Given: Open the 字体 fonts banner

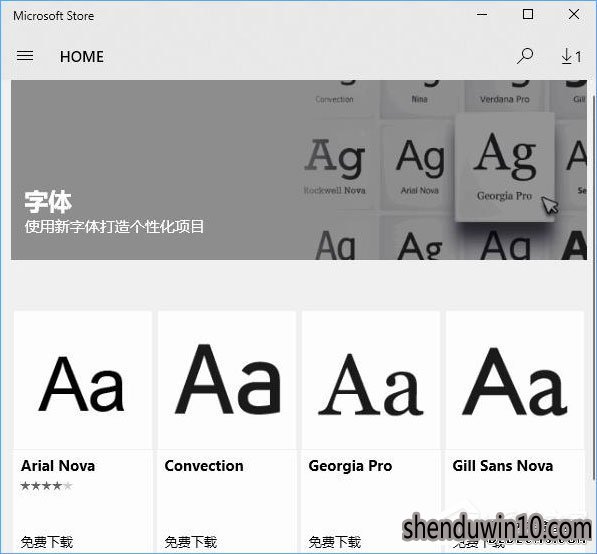Looking at the screenshot, I should click(299, 170).
